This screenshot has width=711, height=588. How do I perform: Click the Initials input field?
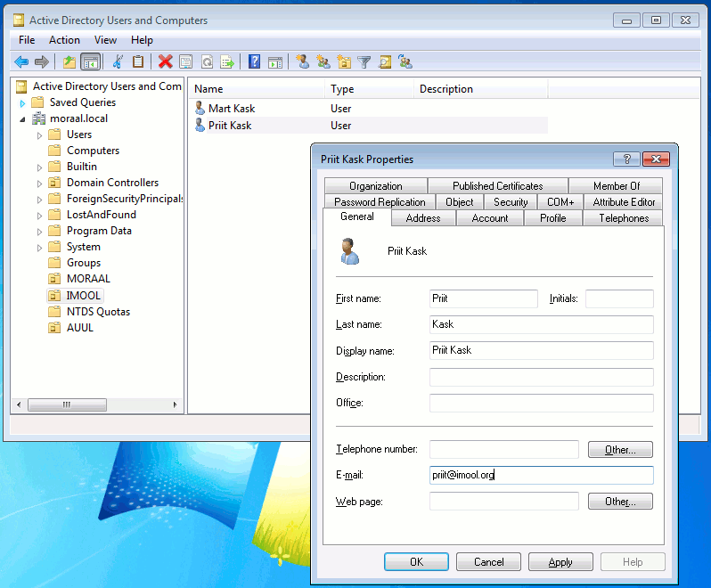click(x=619, y=298)
